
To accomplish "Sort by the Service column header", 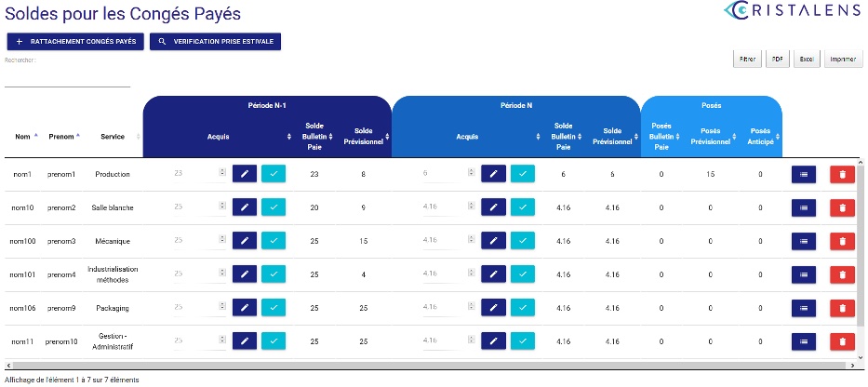I will (x=113, y=137).
